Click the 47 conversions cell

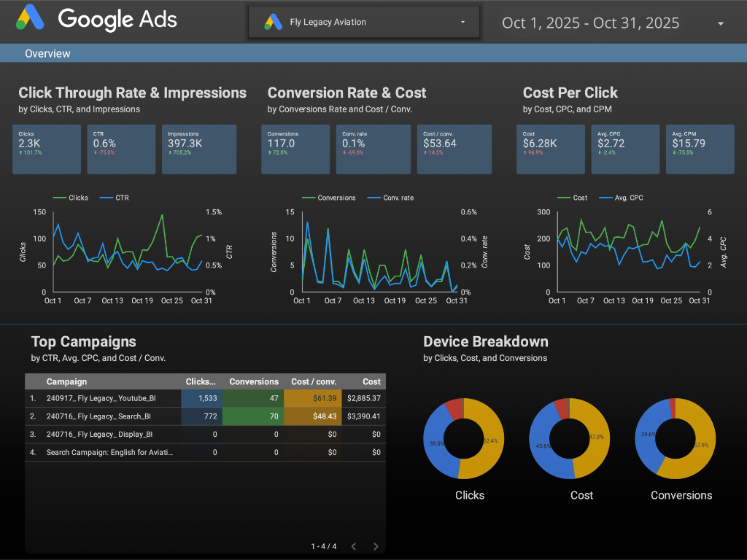[253, 398]
